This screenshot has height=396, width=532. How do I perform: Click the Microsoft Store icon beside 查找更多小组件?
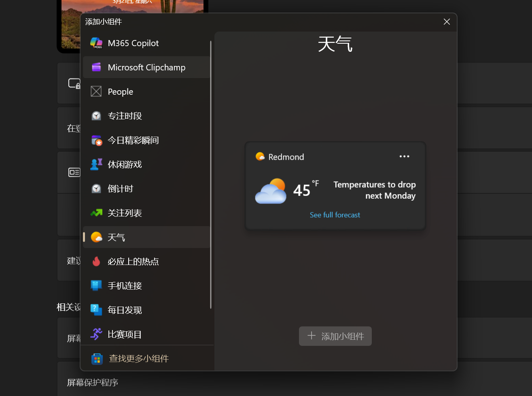[x=97, y=359]
